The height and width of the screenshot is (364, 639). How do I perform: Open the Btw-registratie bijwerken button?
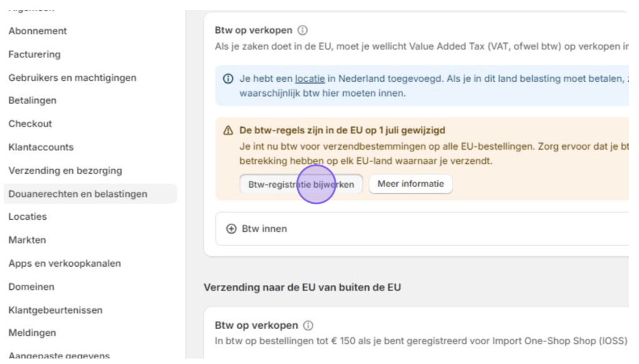coord(301,184)
